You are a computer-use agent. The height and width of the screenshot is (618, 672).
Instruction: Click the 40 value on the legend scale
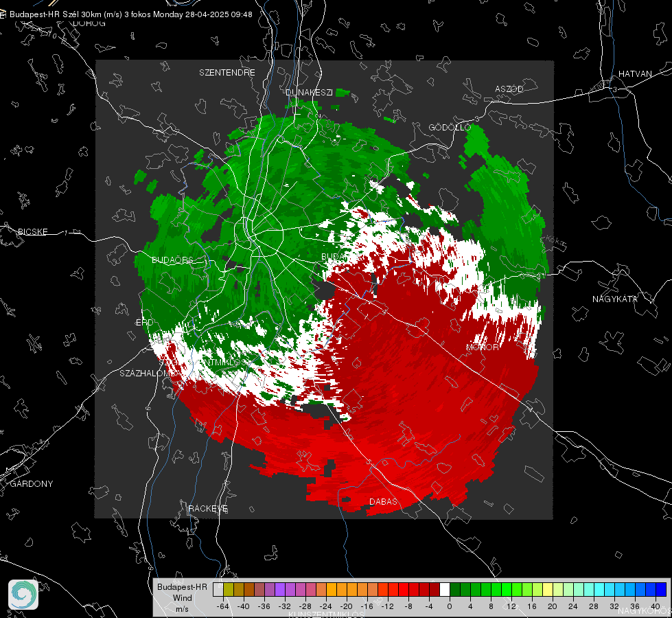pos(656,606)
